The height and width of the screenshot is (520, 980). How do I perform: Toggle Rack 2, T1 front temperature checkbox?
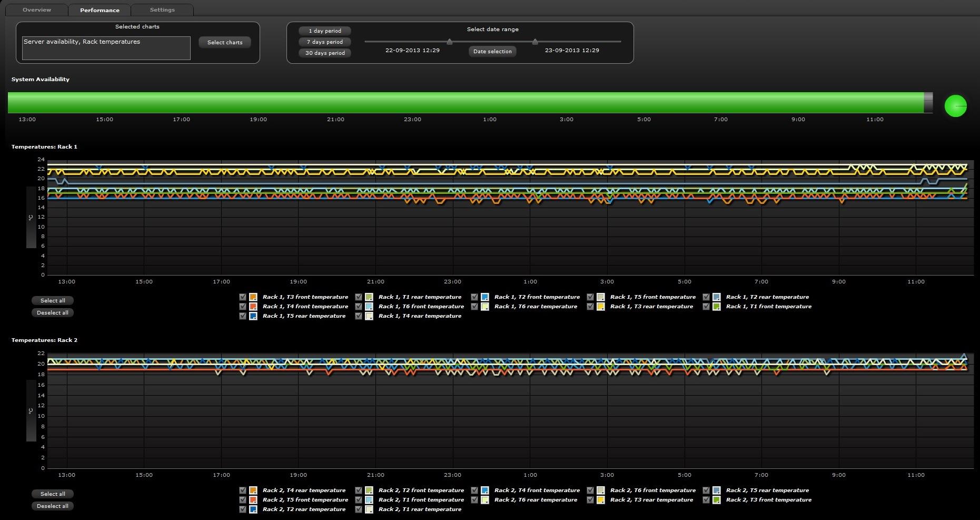[359, 500]
